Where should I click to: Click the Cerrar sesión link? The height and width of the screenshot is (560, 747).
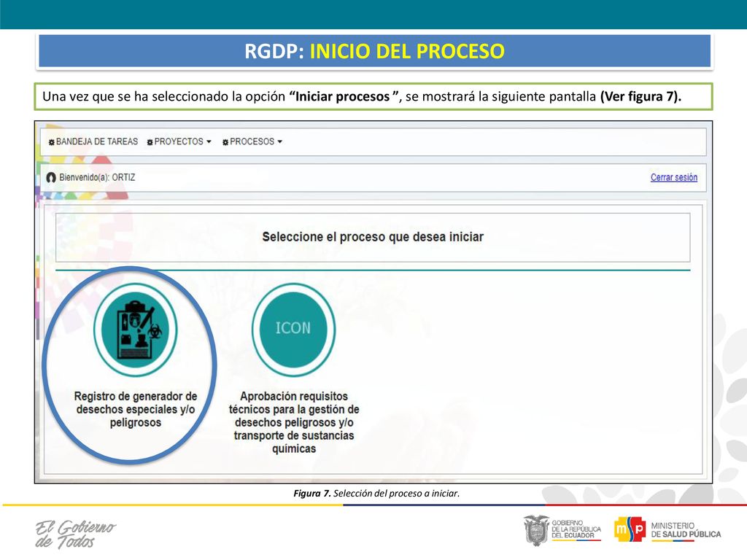[673, 177]
